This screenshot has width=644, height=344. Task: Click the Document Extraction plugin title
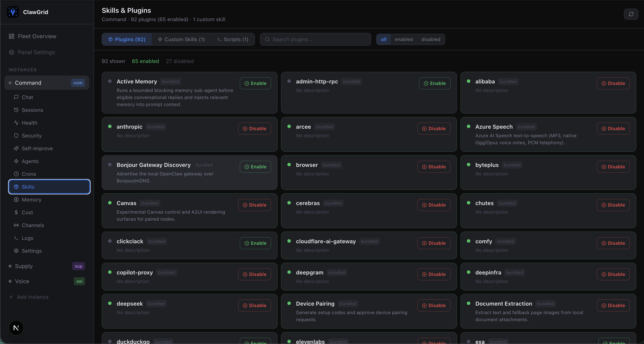click(x=503, y=304)
